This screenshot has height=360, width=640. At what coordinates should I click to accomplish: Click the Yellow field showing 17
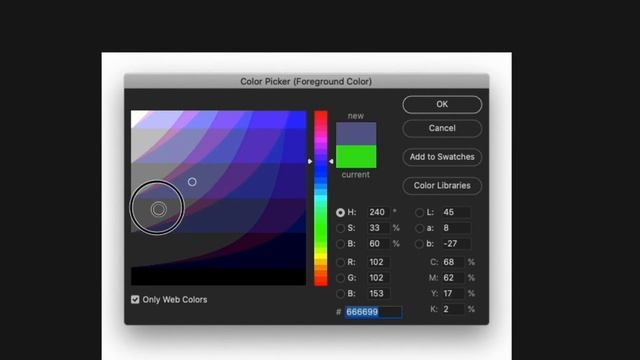pyautogui.click(x=453, y=293)
